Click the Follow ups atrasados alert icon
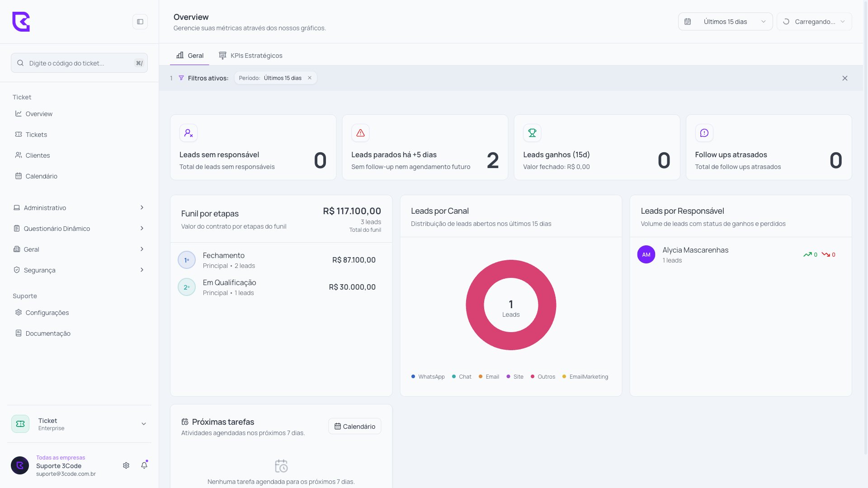Viewport: 868px width, 488px height. pos(704,133)
